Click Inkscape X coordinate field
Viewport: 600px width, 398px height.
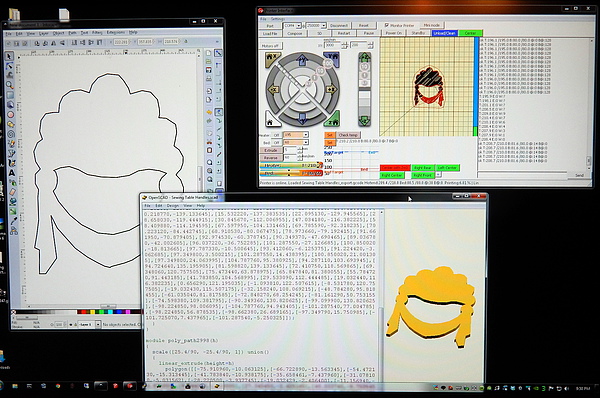point(121,42)
